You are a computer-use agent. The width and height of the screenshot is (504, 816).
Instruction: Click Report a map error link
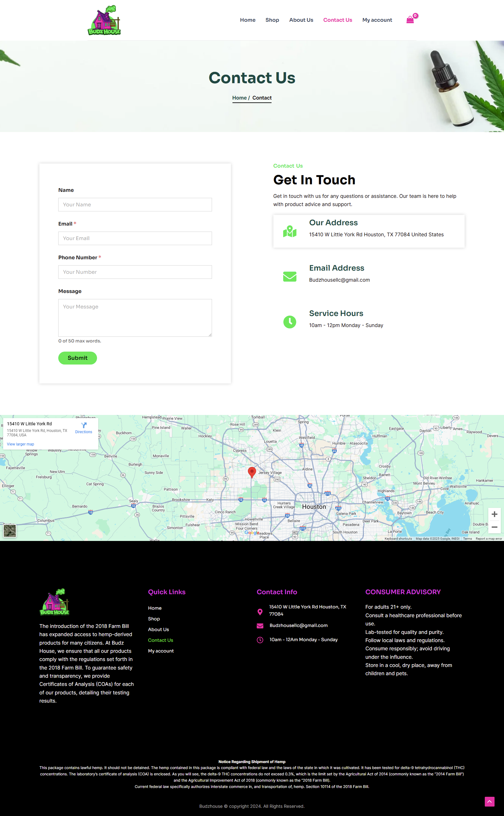coord(489,538)
